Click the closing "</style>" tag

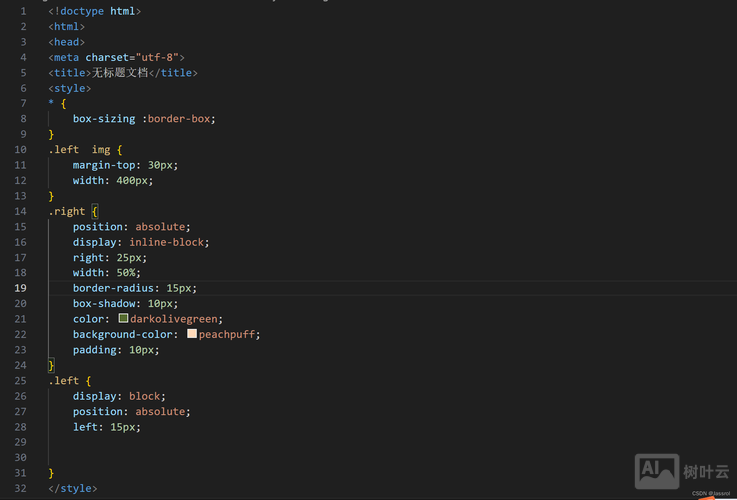tap(73, 488)
